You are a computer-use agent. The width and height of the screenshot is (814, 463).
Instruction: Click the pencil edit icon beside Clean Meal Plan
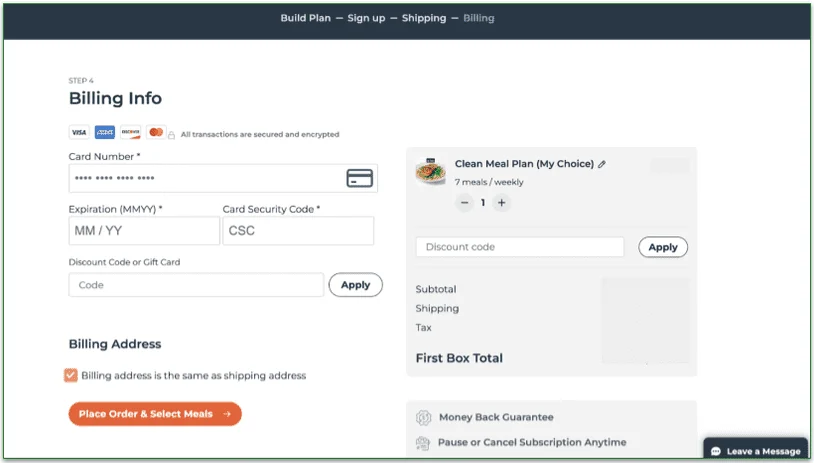(602, 164)
